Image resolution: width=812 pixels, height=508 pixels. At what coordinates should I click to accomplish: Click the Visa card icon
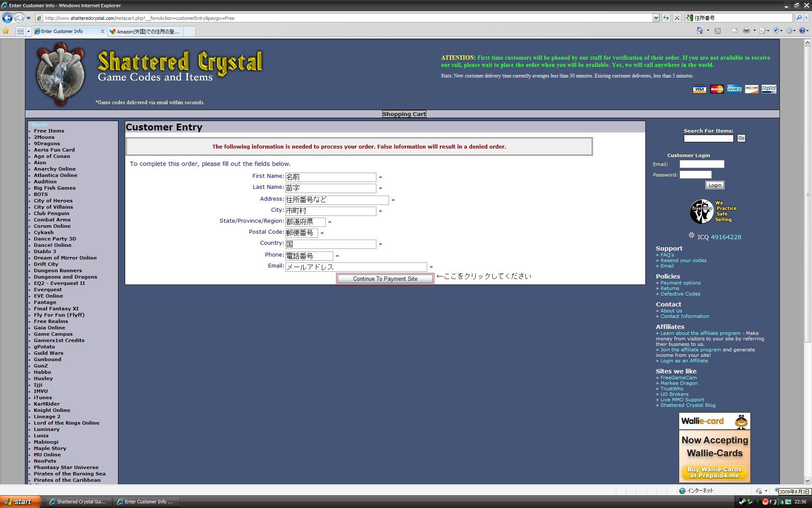tap(700, 89)
